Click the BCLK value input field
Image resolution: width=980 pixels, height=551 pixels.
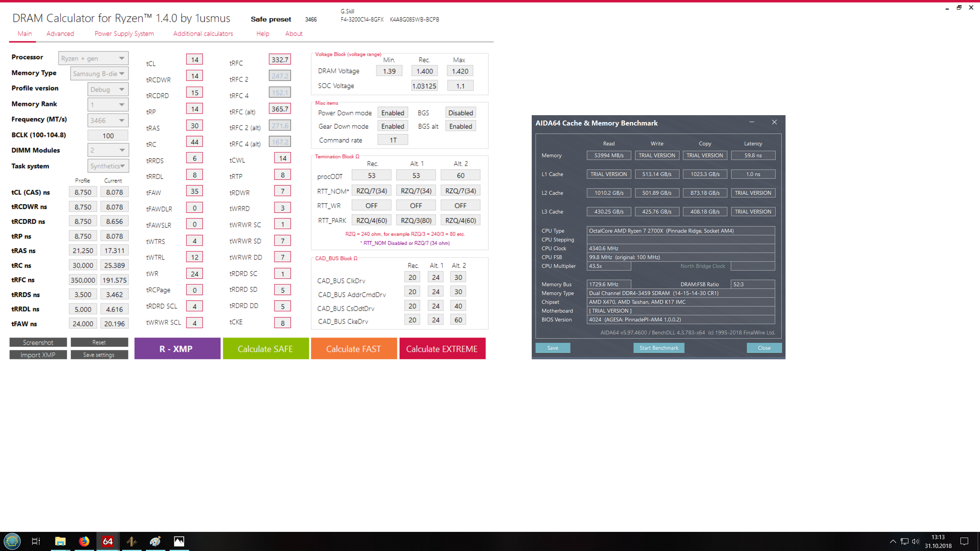108,135
